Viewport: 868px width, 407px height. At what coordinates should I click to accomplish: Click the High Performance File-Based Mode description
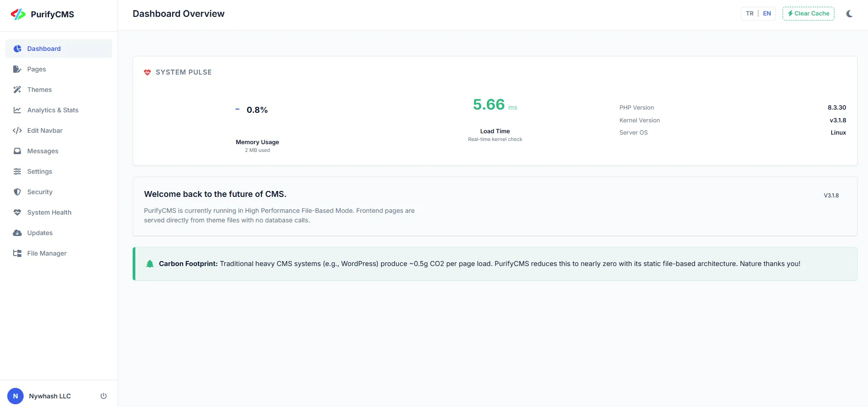pyautogui.click(x=279, y=216)
